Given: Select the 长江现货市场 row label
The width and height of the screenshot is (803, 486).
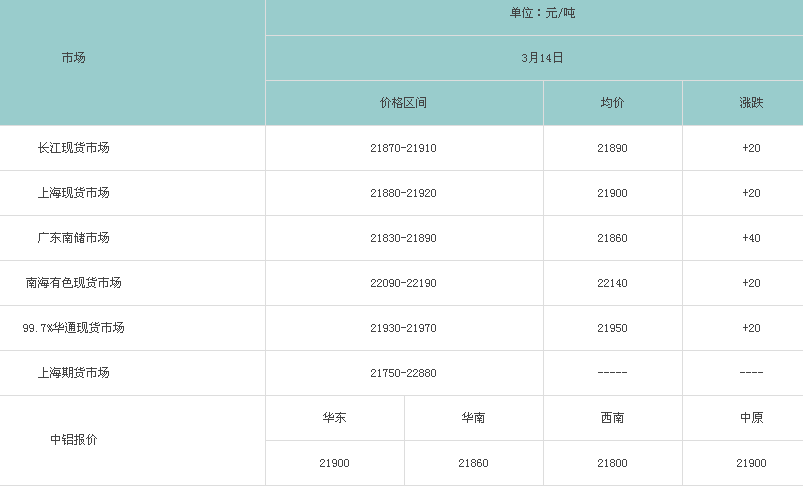Looking at the screenshot, I should coord(73,148).
